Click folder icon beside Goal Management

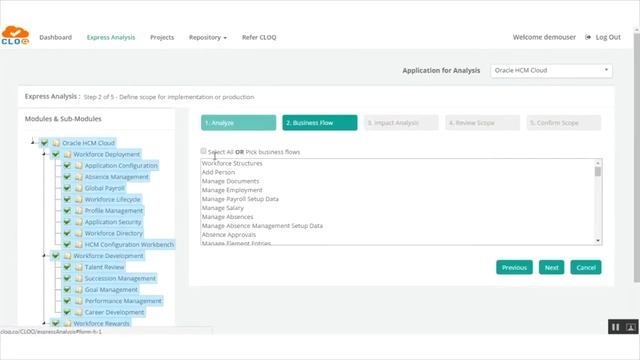(x=79, y=290)
